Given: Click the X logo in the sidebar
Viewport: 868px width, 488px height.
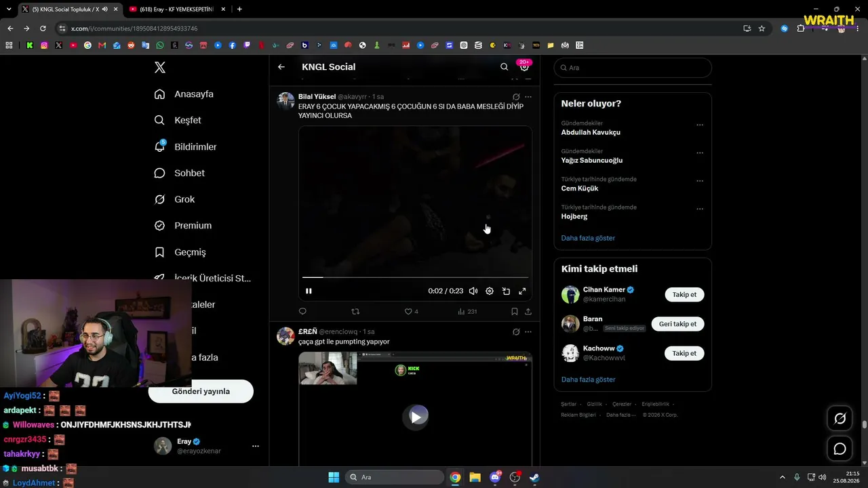Looking at the screenshot, I should pyautogui.click(x=160, y=67).
